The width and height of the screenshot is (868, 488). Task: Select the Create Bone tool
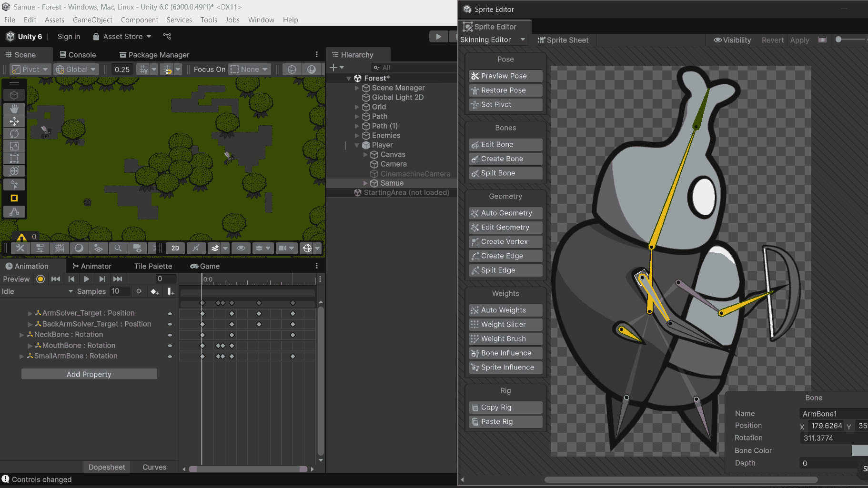[x=505, y=159]
